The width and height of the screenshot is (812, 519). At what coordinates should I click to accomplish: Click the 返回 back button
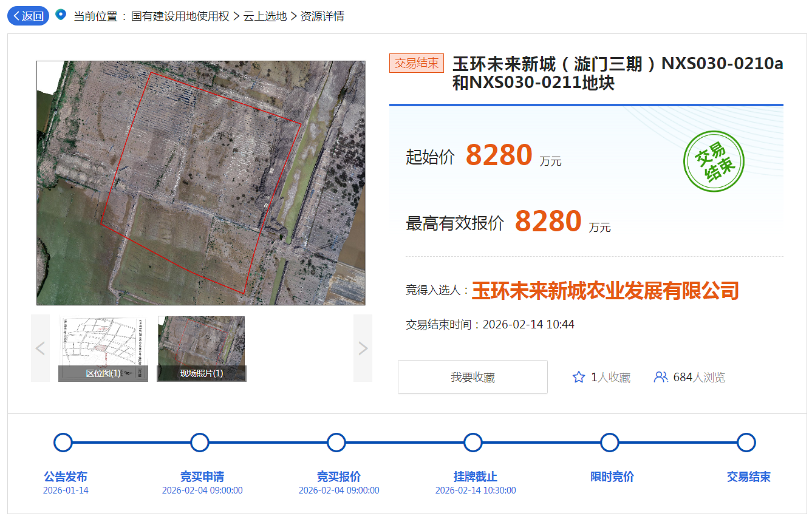click(x=28, y=16)
